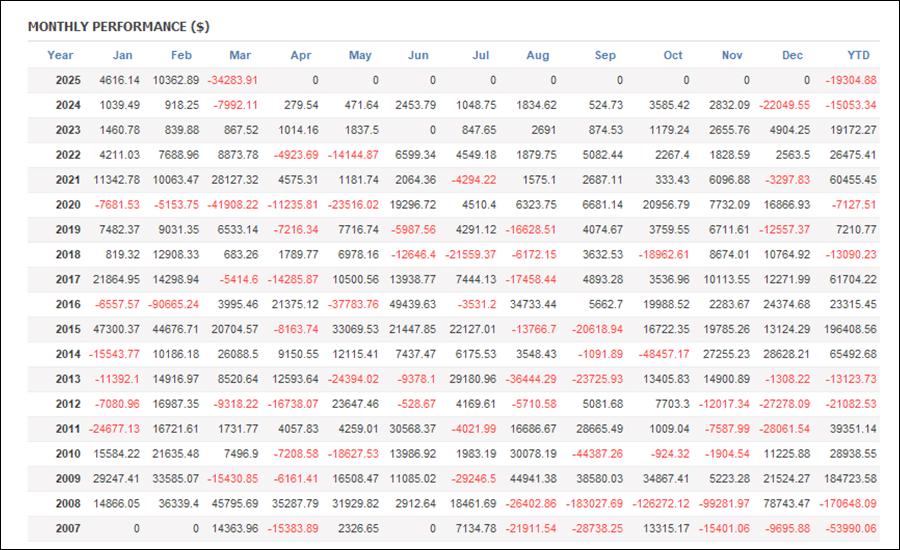Image resolution: width=900 pixels, height=550 pixels.
Task: Click 2025 YTD value -19304.88
Action: point(851,80)
